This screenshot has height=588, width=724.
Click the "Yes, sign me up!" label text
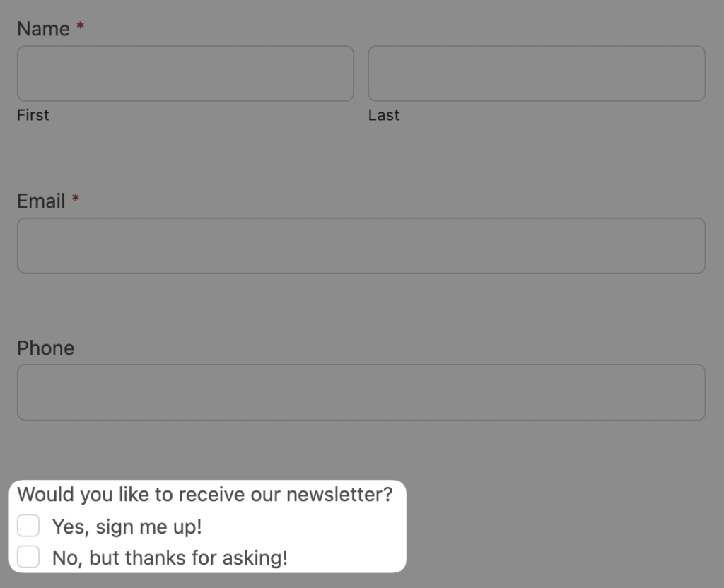[127, 526]
